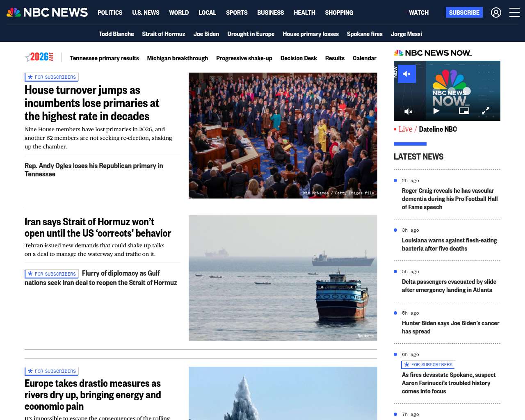Image resolution: width=525 pixels, height=420 pixels.
Task: Click the 'Nine House members have lost primaries' summary
Action: 98,138
